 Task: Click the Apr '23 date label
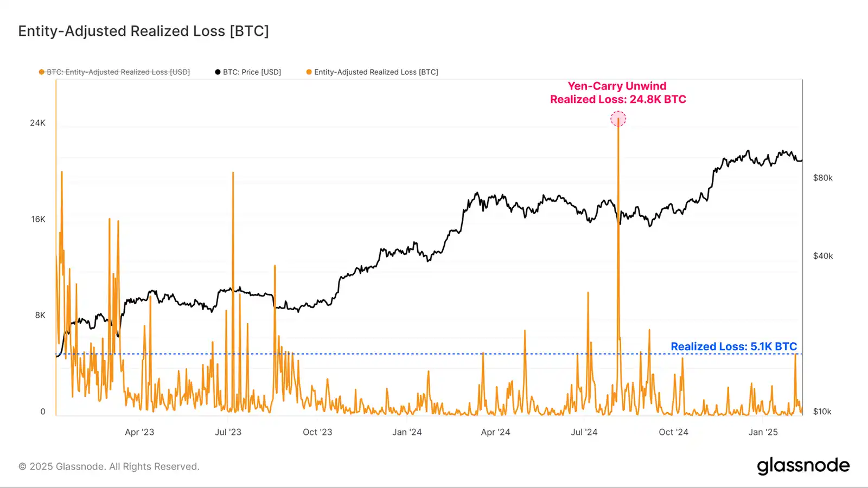click(x=139, y=432)
